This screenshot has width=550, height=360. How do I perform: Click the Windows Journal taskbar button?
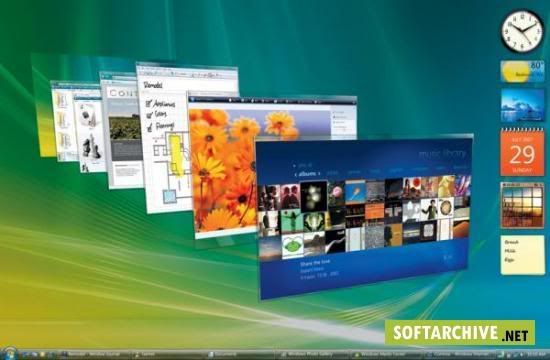coord(95,354)
